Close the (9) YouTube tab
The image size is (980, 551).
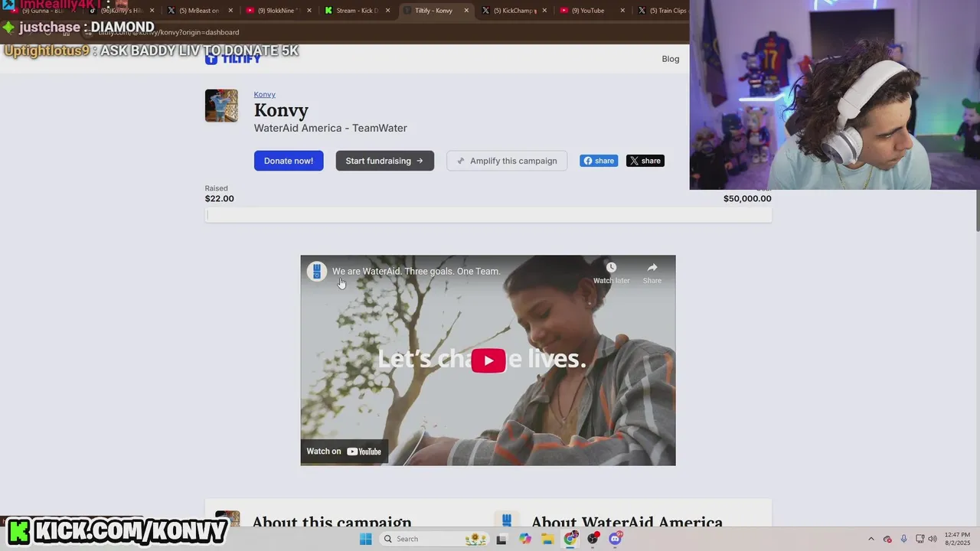click(x=622, y=11)
